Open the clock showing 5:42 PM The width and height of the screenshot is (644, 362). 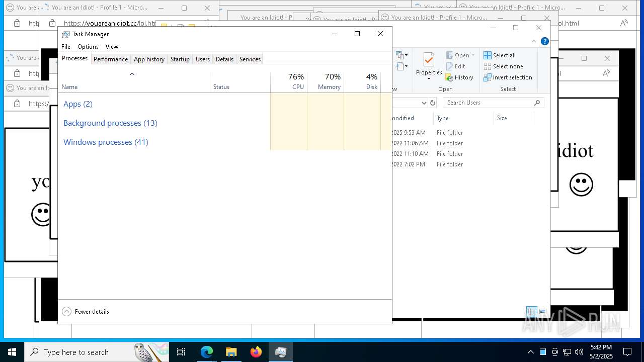[x=601, y=352]
